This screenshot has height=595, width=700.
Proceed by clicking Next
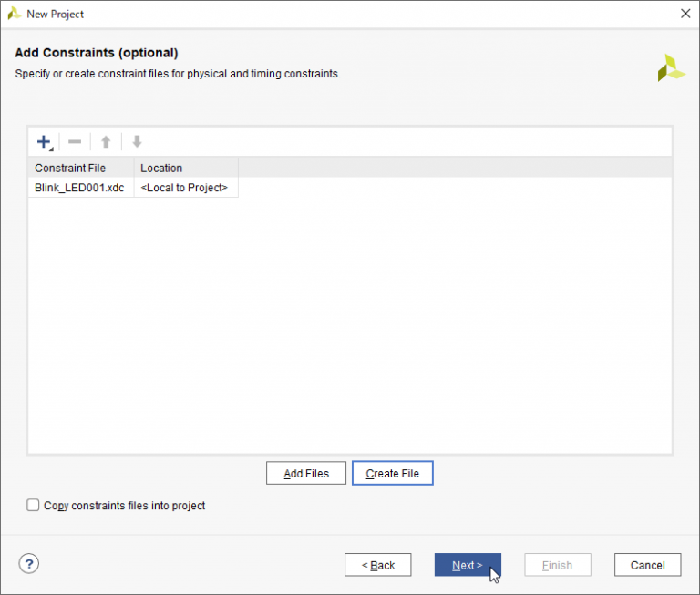pyautogui.click(x=467, y=565)
